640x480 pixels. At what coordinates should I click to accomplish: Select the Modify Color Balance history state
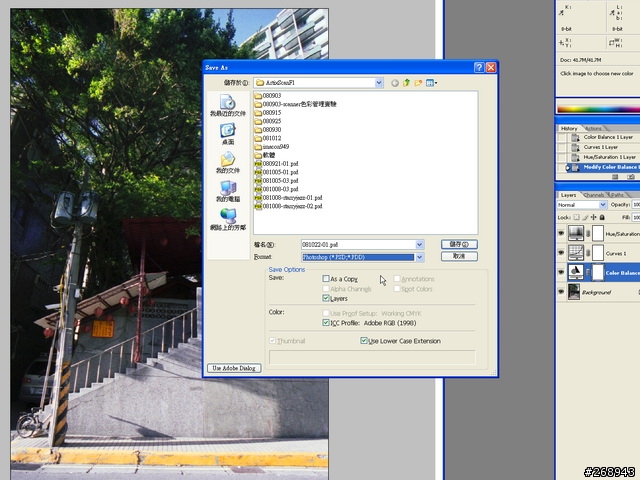pyautogui.click(x=603, y=167)
